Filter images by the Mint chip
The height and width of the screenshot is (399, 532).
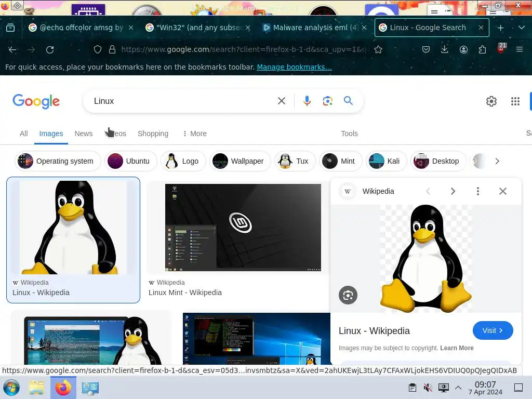(x=341, y=161)
